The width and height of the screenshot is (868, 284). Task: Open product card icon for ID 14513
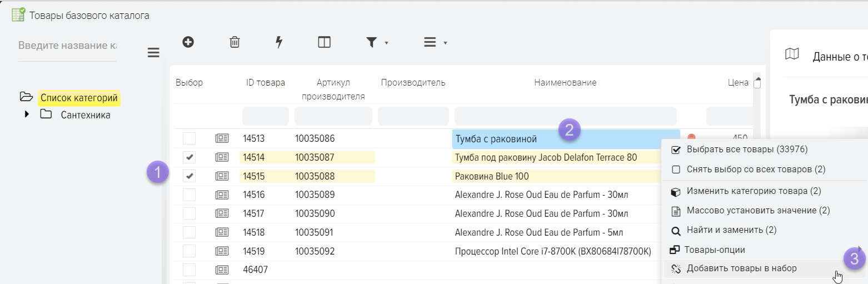coord(222,138)
